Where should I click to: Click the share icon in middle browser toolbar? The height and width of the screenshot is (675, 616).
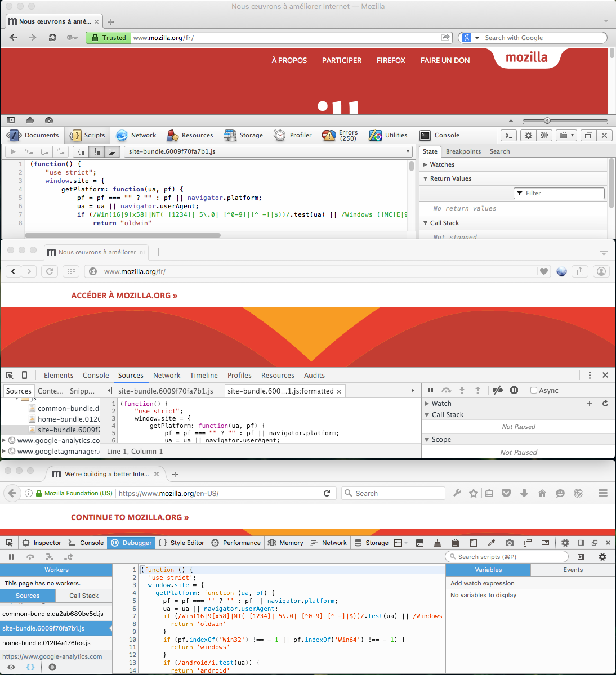[x=581, y=272]
